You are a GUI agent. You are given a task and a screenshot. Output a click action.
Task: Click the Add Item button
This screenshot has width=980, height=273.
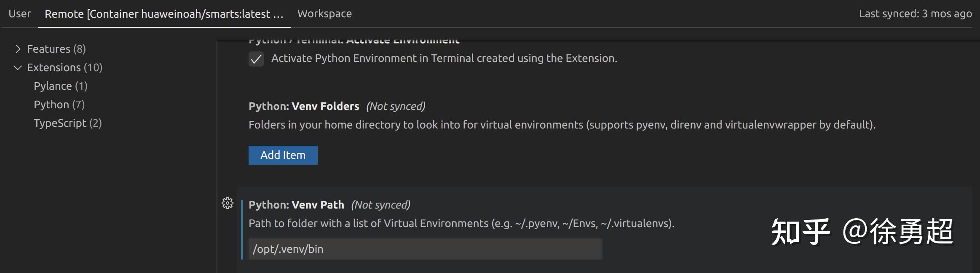283,155
